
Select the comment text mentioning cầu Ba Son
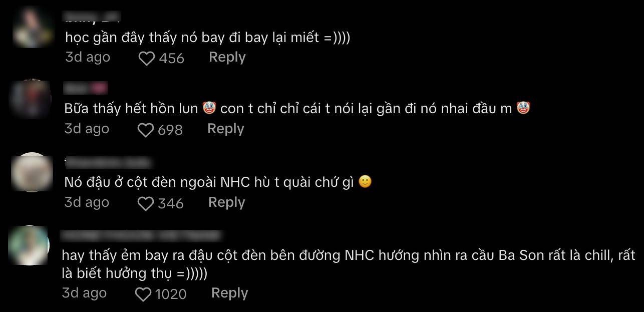tap(349, 264)
